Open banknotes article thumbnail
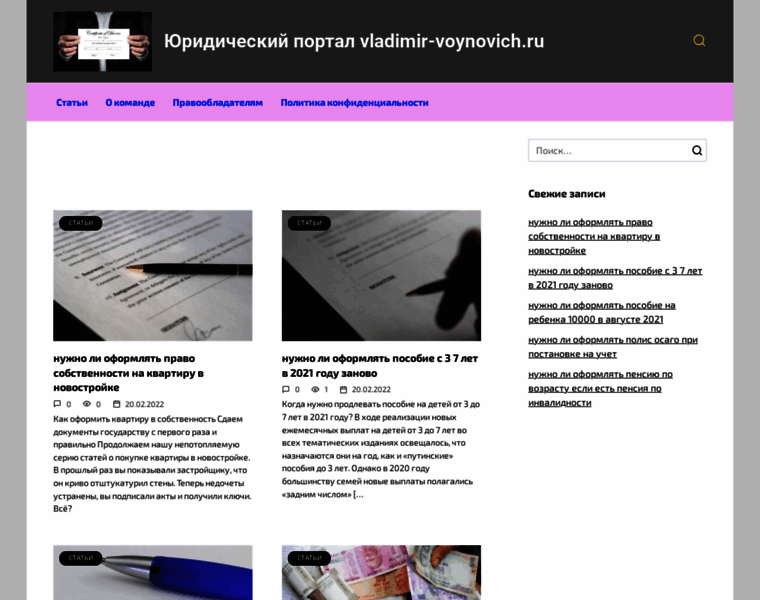This screenshot has width=760, height=600. pos(381,572)
